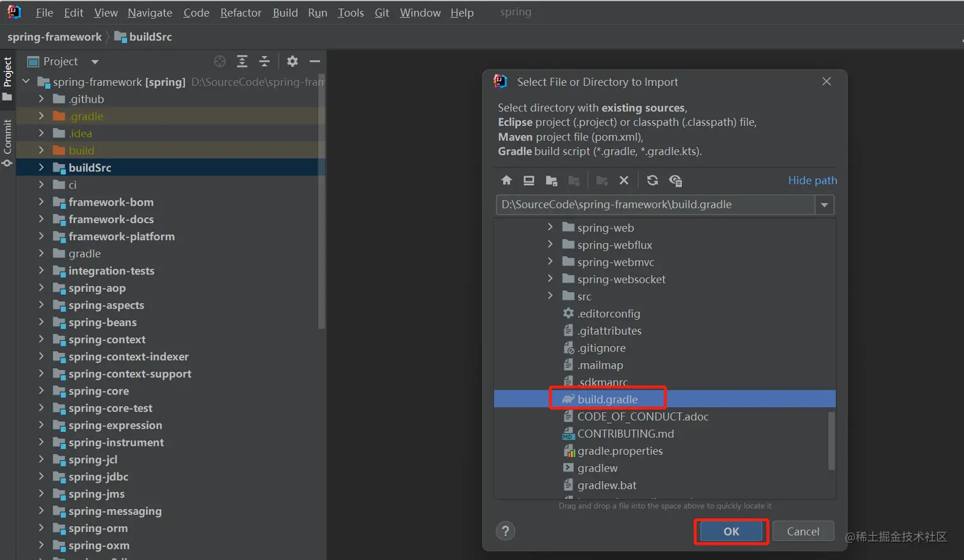964x560 pixels.
Task: Open Project panel settings gear
Action: coord(292,61)
